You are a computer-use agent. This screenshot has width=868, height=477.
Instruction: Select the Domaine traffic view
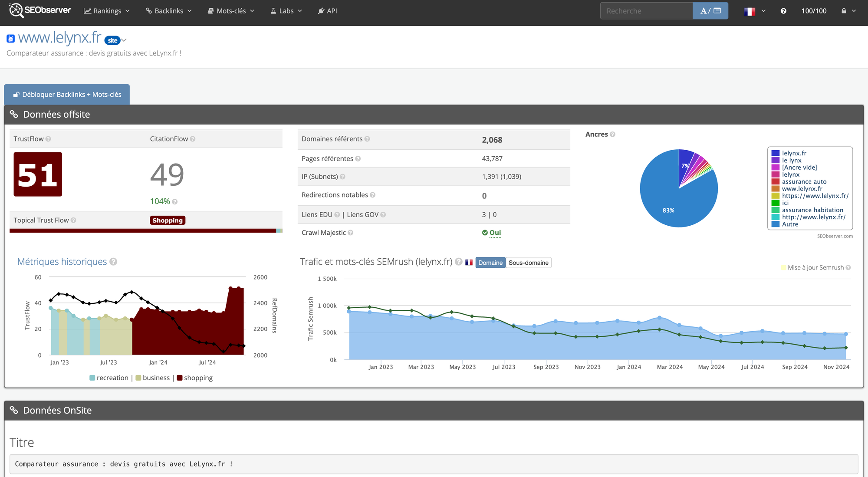pyautogui.click(x=490, y=263)
